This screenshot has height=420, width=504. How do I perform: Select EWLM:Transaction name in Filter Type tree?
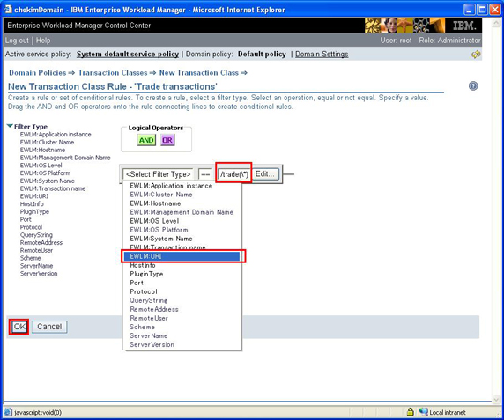pos(53,188)
